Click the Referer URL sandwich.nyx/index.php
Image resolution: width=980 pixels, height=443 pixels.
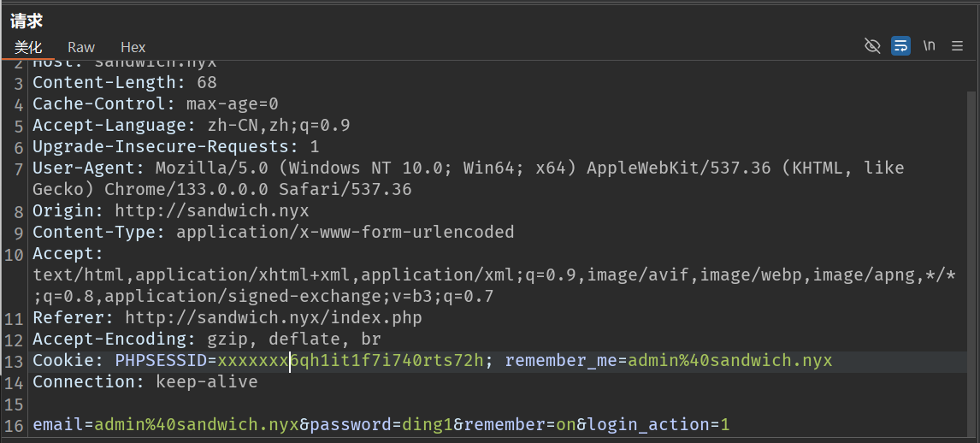[274, 318]
